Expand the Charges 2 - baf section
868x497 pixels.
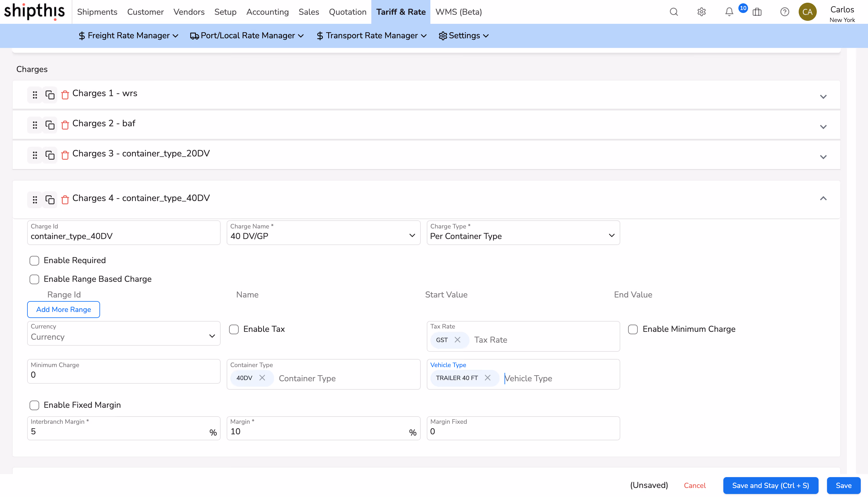(823, 127)
